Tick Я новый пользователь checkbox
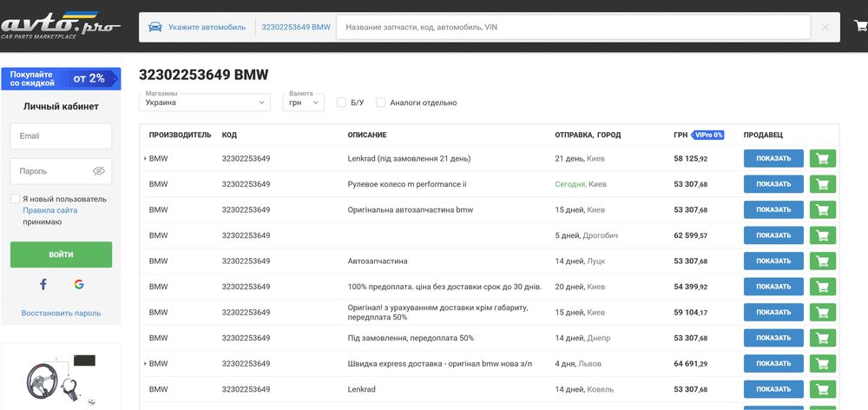 15,199
